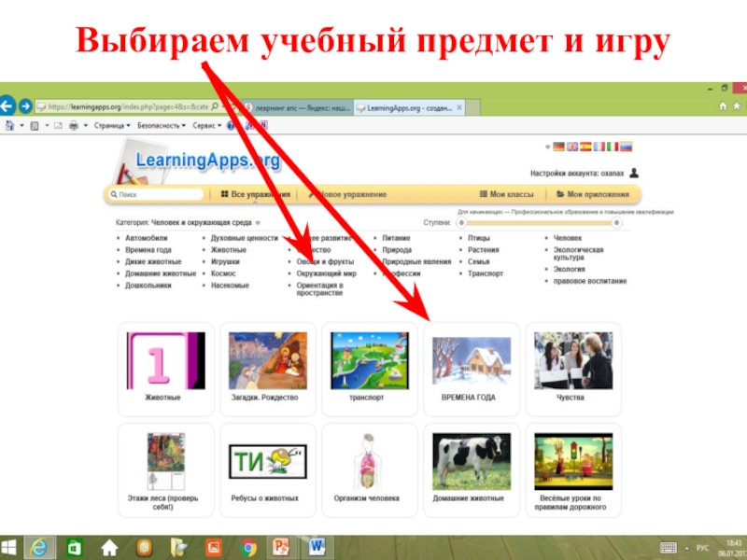
Task: Open Microsoft Word from the taskbar
Action: 315,545
